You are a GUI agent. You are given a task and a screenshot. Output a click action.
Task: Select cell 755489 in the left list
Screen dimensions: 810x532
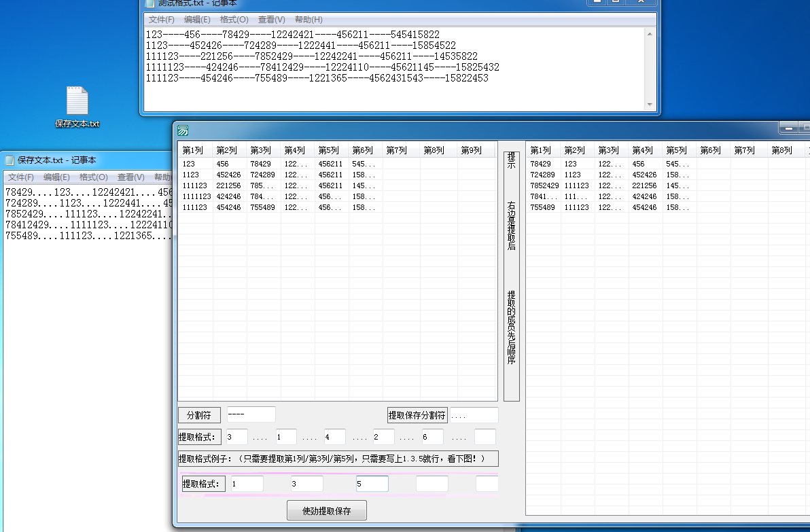[262, 207]
